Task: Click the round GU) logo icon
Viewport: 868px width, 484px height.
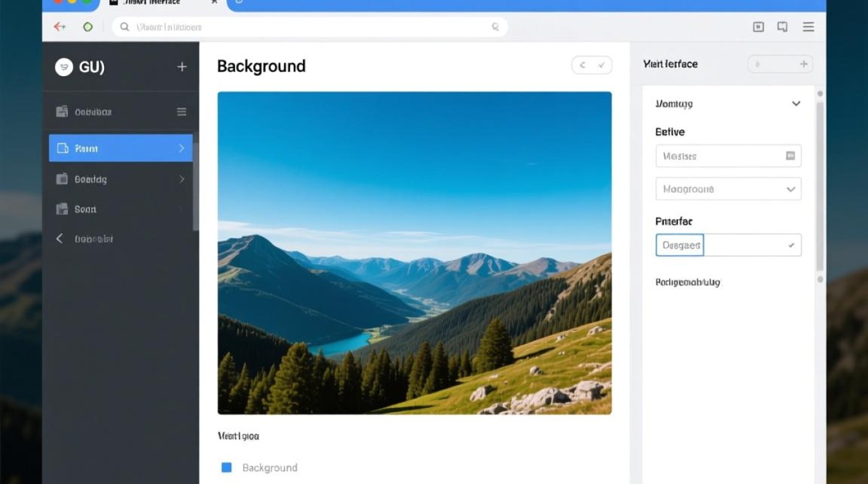Action: coord(64,67)
